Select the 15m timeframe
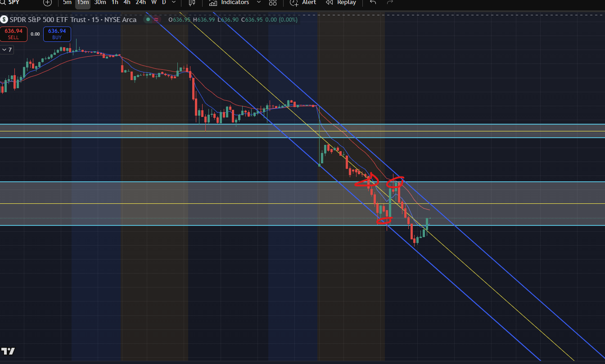 pyautogui.click(x=83, y=2)
